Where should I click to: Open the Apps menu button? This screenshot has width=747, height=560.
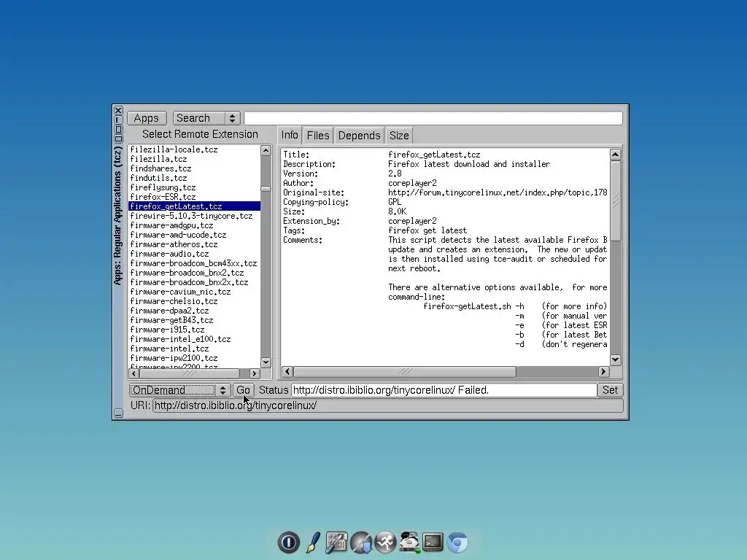tap(146, 118)
